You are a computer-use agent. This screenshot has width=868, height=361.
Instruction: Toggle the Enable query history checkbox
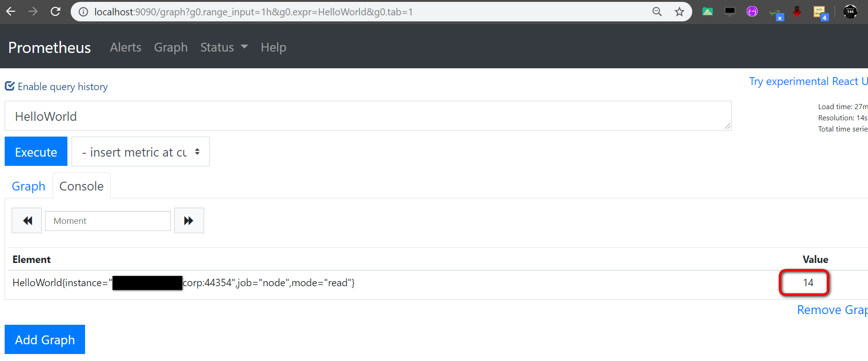coord(10,86)
